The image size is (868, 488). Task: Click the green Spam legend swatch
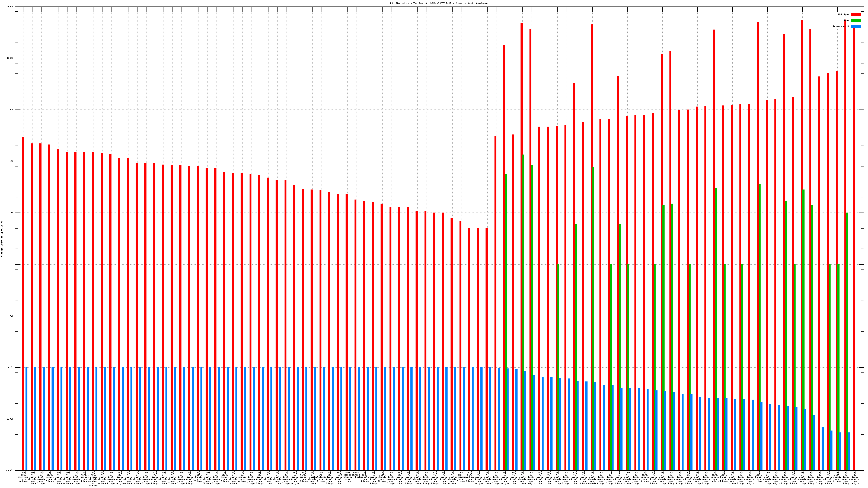point(856,21)
